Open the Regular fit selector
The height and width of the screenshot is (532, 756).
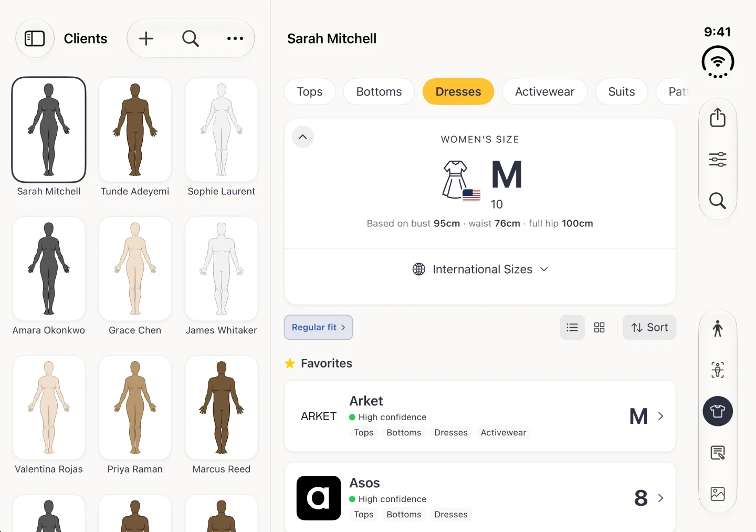319,327
